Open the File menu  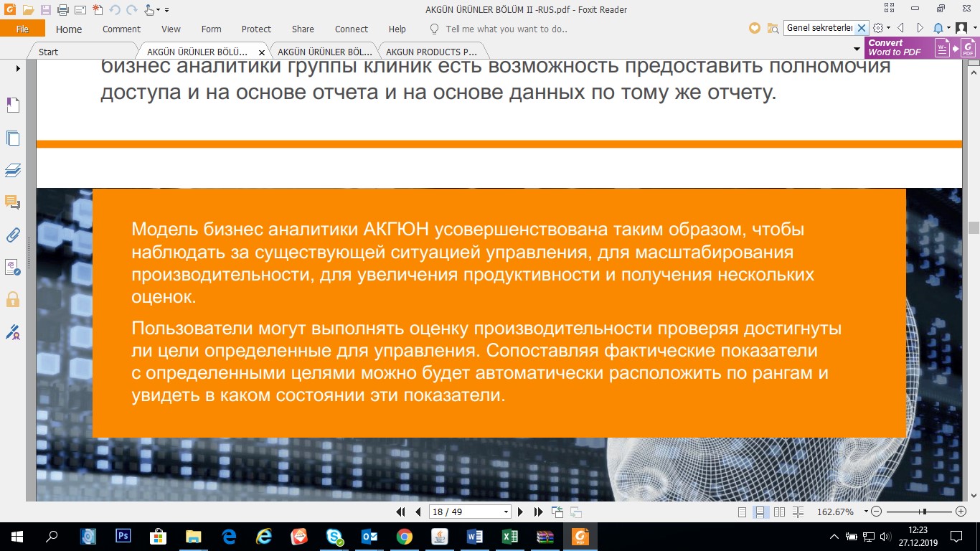(22, 29)
